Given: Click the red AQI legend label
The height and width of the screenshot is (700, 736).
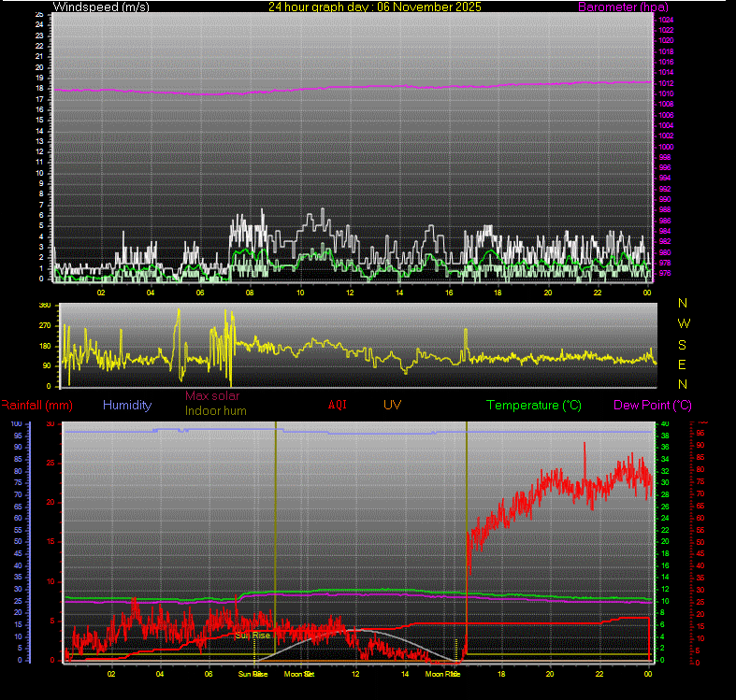Looking at the screenshot, I should (338, 406).
